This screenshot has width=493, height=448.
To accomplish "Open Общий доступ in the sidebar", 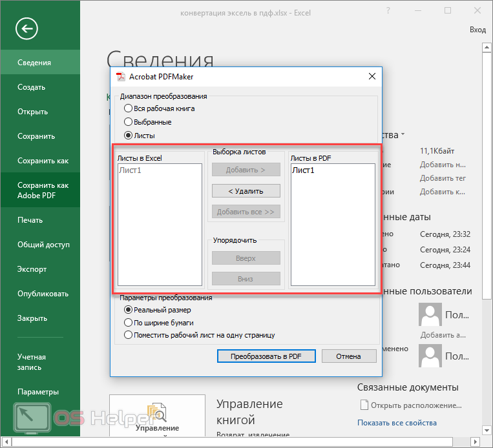I will coord(40,245).
